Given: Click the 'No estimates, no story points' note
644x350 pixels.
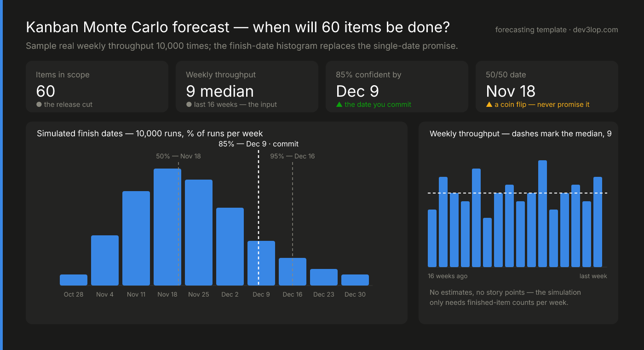Looking at the screenshot, I should pos(505,297).
